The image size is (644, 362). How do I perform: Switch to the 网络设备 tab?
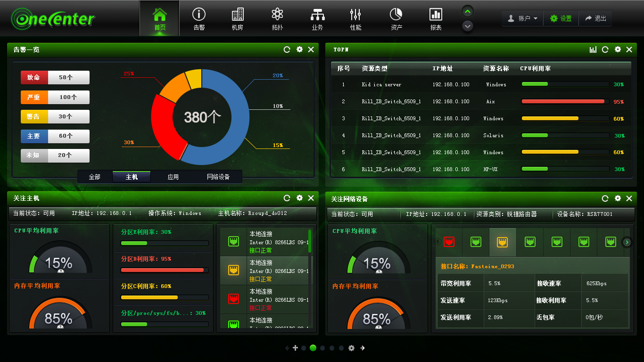coord(218,177)
